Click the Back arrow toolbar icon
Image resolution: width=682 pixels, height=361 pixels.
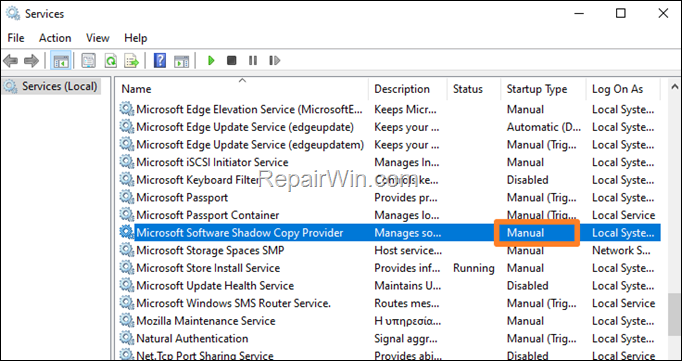(10, 61)
